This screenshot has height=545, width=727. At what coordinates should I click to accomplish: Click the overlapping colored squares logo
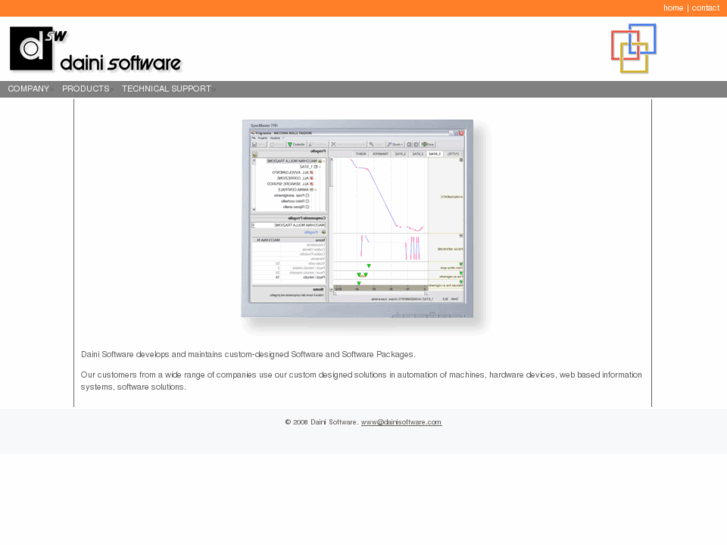633,48
